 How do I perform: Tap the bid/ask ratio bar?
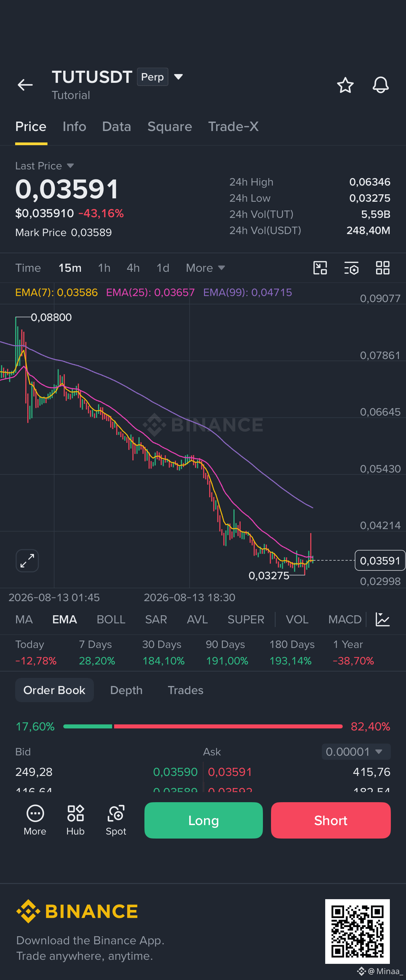tap(203, 726)
